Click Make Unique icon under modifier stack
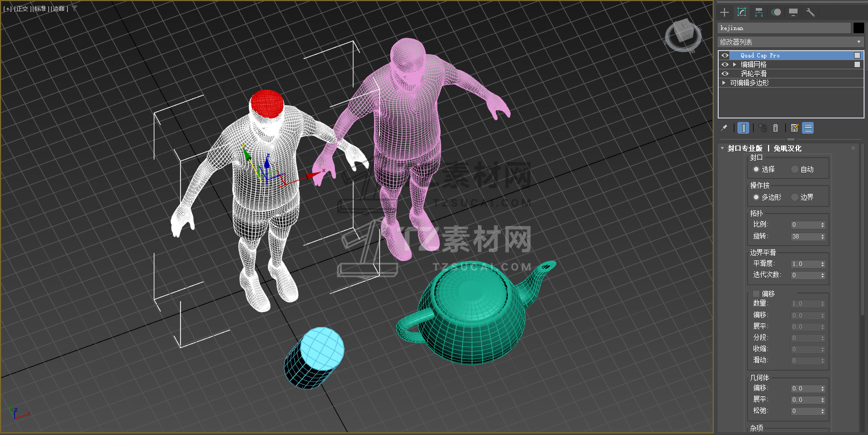 point(763,128)
